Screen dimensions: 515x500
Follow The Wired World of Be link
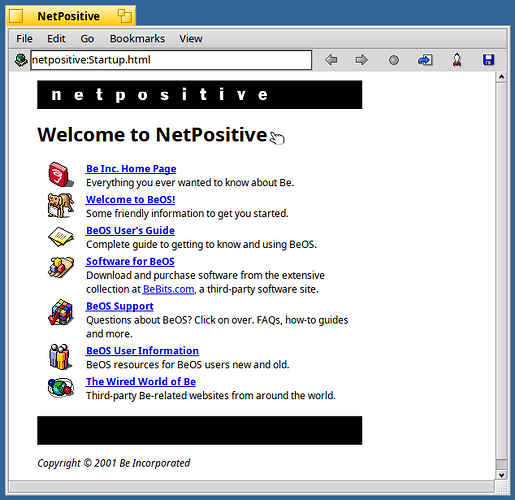click(x=141, y=381)
